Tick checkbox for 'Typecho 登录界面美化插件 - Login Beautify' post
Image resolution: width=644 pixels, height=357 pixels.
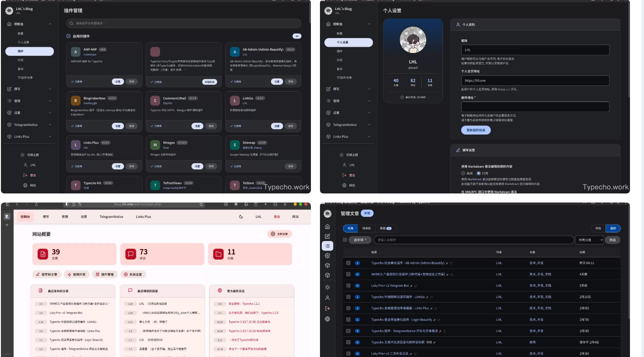coord(348,319)
